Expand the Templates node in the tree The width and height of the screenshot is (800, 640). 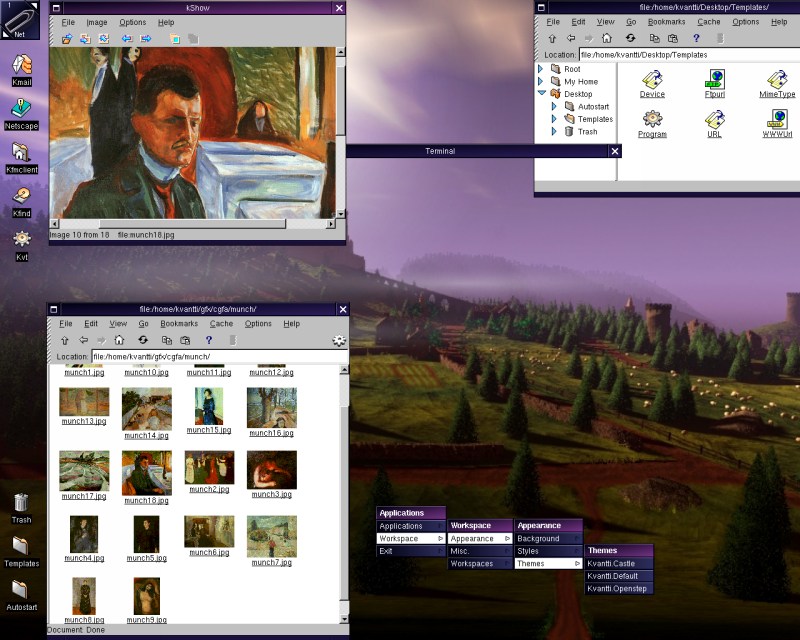(x=555, y=119)
